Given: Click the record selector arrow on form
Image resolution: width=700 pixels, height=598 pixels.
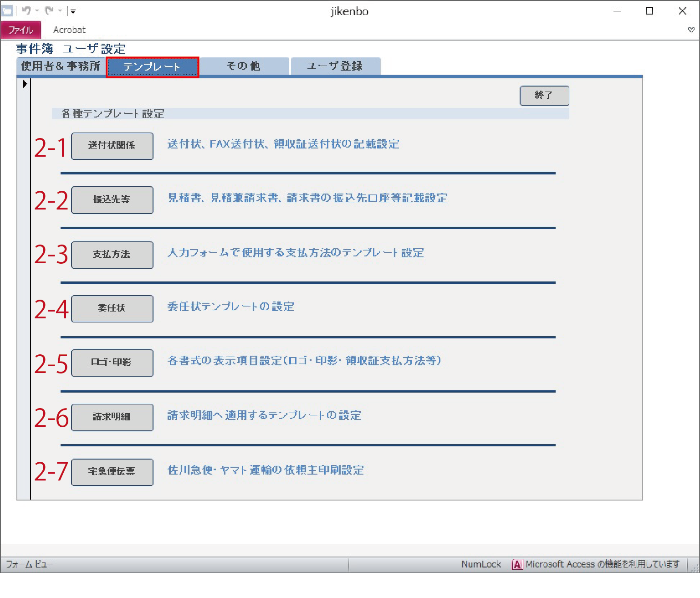Looking at the screenshot, I should pos(25,84).
